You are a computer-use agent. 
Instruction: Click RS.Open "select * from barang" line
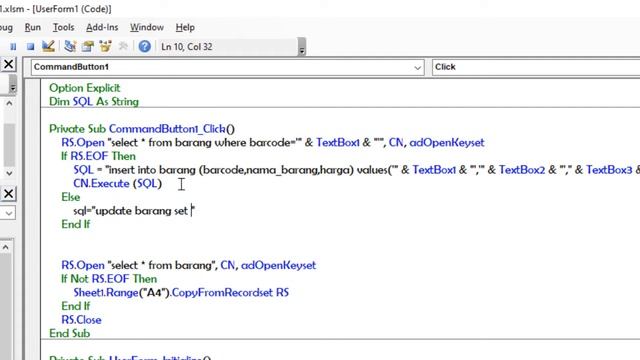click(189, 265)
